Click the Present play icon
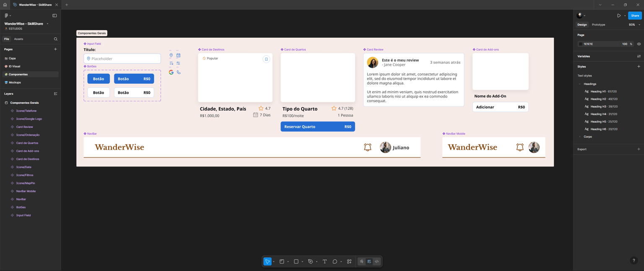 (x=619, y=15)
